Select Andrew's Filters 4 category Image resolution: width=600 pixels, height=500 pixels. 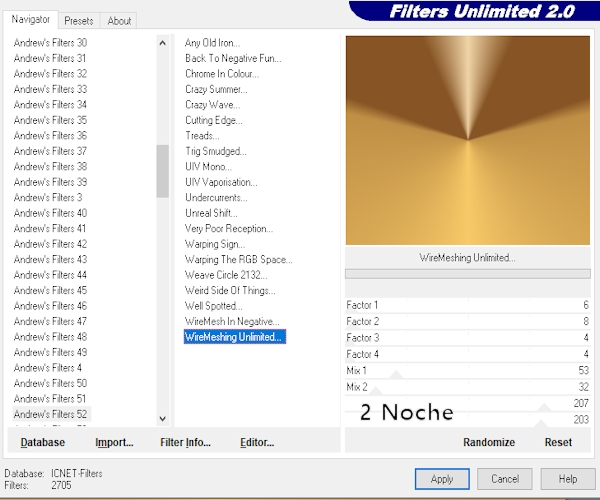pyautogui.click(x=47, y=368)
